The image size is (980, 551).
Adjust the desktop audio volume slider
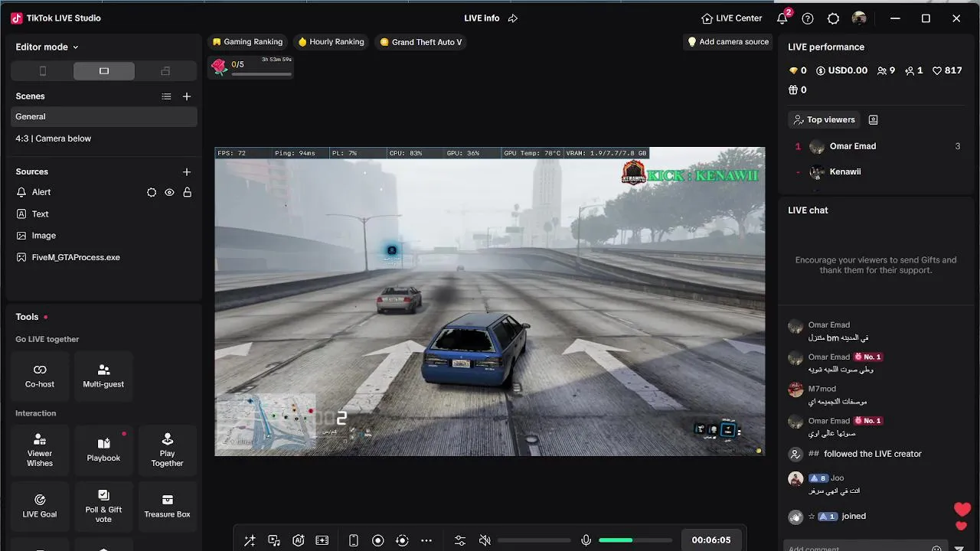click(x=534, y=540)
